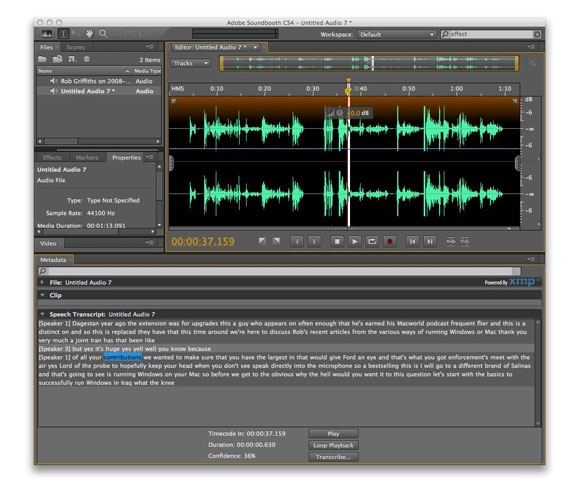Switch to the Files tab
Image resolution: width=586 pixels, height=494 pixels.
[46, 47]
